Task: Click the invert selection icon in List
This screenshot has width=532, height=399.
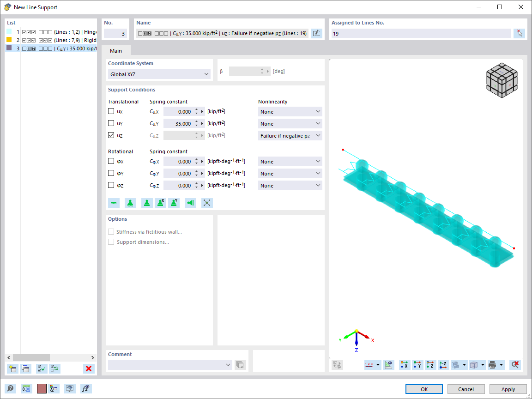Action: (x=54, y=369)
